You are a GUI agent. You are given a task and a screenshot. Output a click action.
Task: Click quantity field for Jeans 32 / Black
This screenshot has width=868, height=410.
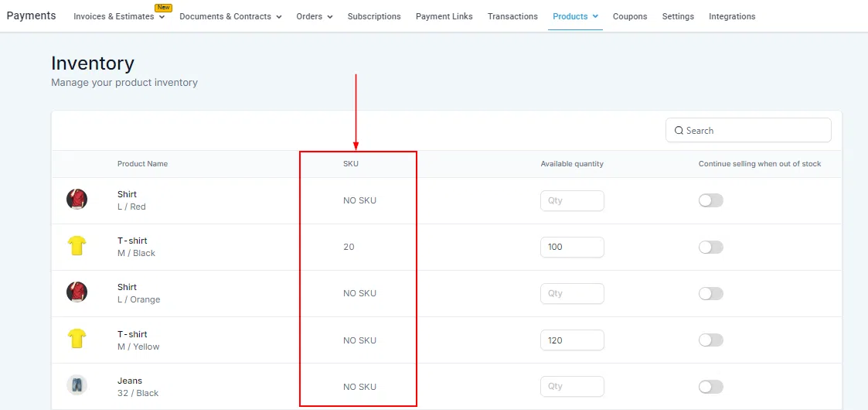coord(572,387)
